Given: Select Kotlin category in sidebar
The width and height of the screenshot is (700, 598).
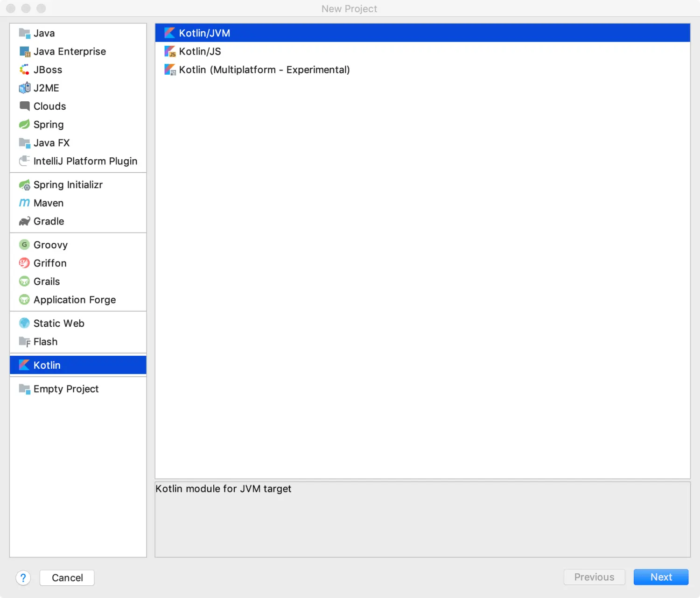Looking at the screenshot, I should (x=78, y=365).
